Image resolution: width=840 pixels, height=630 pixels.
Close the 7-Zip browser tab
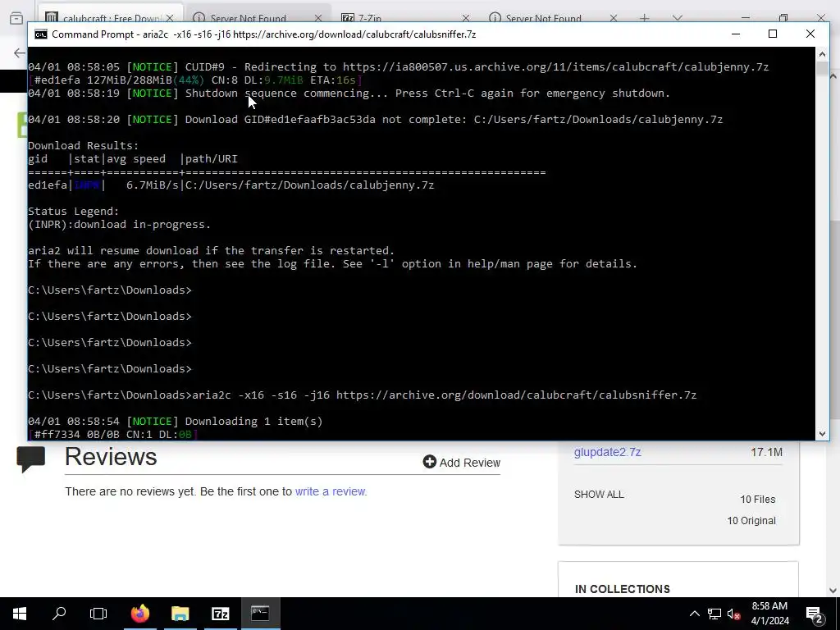coord(466,18)
